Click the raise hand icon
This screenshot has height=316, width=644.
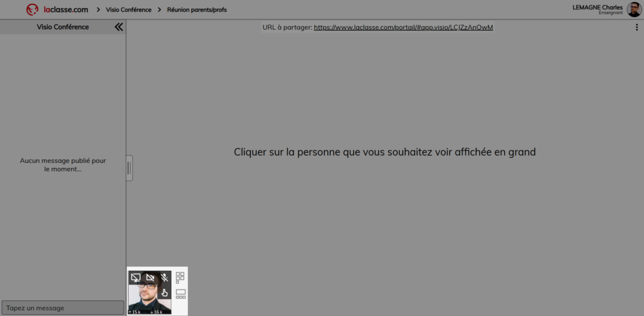tap(164, 292)
